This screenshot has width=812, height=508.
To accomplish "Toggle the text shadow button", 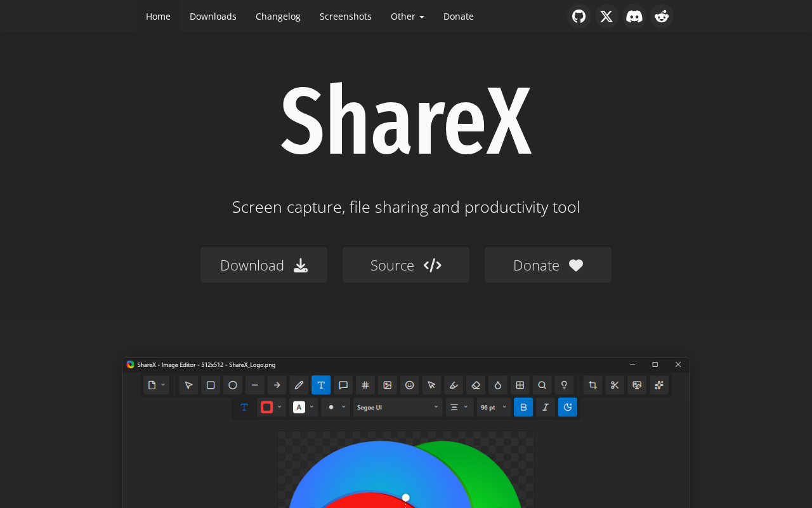I will tap(568, 407).
